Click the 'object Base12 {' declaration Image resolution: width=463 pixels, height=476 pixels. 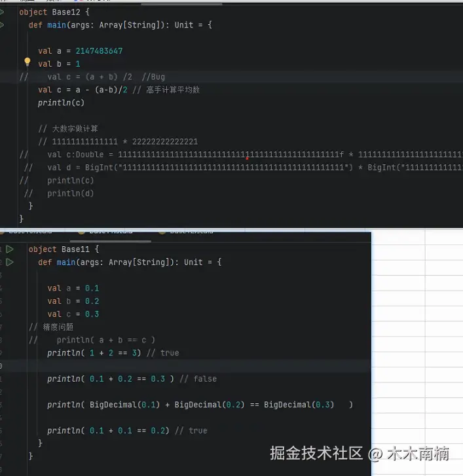click(54, 12)
